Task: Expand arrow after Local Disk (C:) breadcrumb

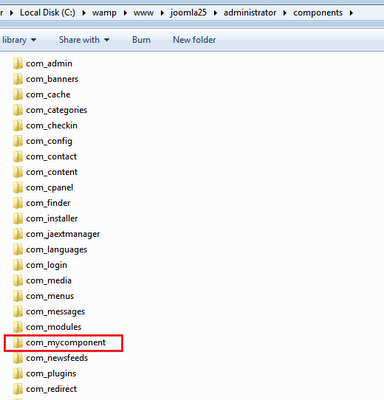Action: click(x=84, y=13)
